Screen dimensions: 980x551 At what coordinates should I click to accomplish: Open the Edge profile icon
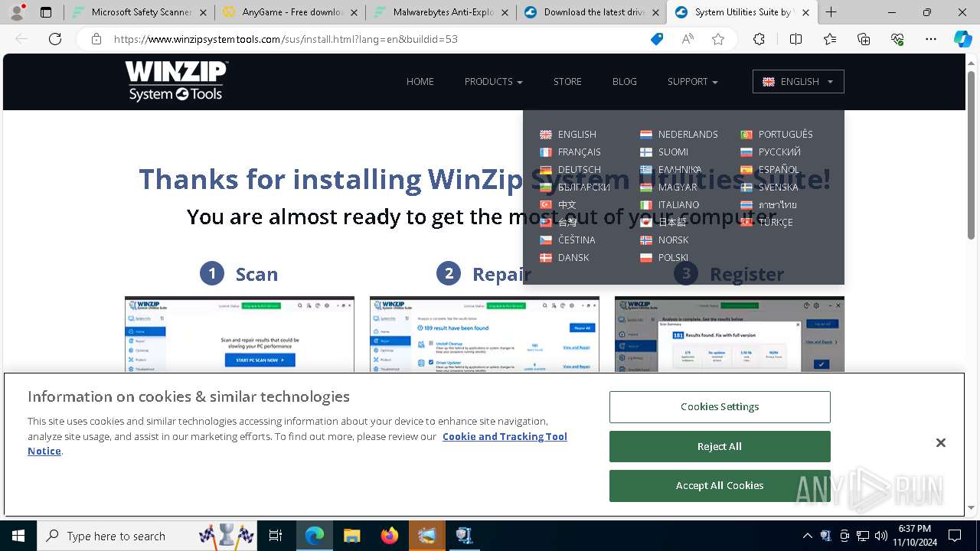(17, 12)
